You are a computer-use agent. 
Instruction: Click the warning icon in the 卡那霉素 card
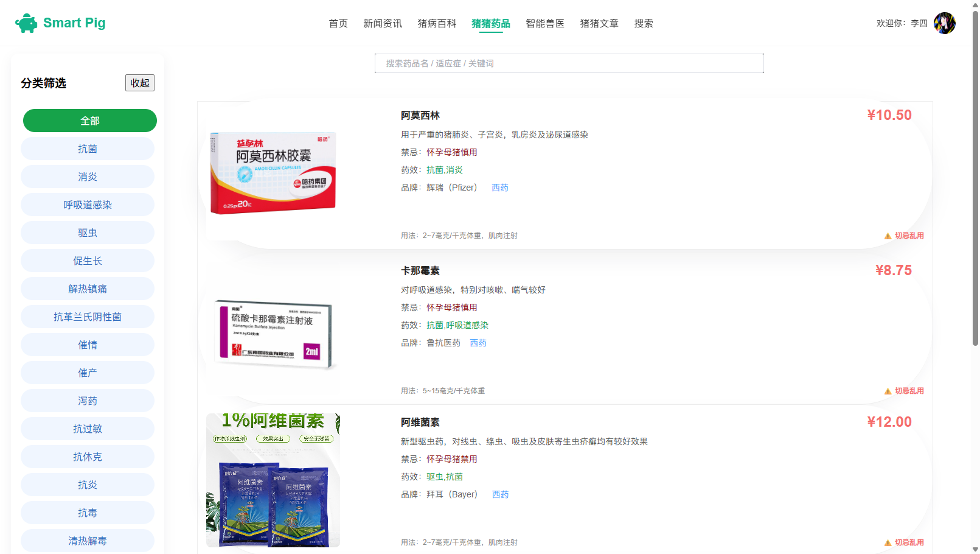(888, 391)
